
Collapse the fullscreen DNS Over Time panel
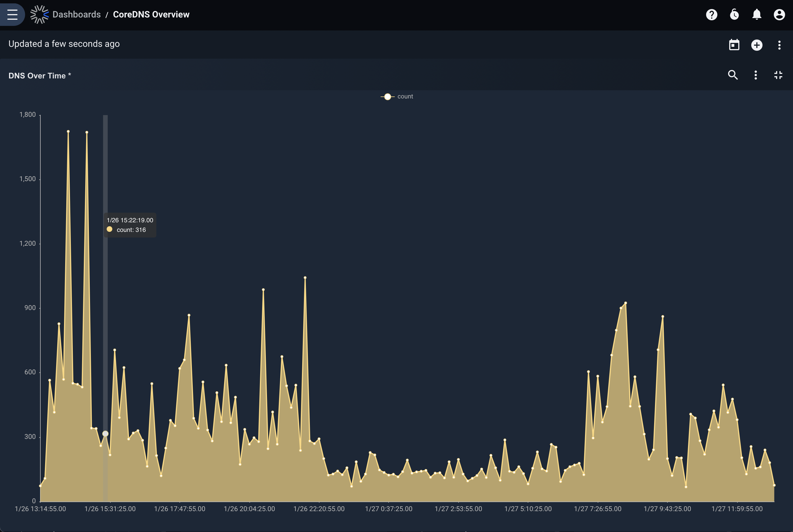click(x=778, y=75)
